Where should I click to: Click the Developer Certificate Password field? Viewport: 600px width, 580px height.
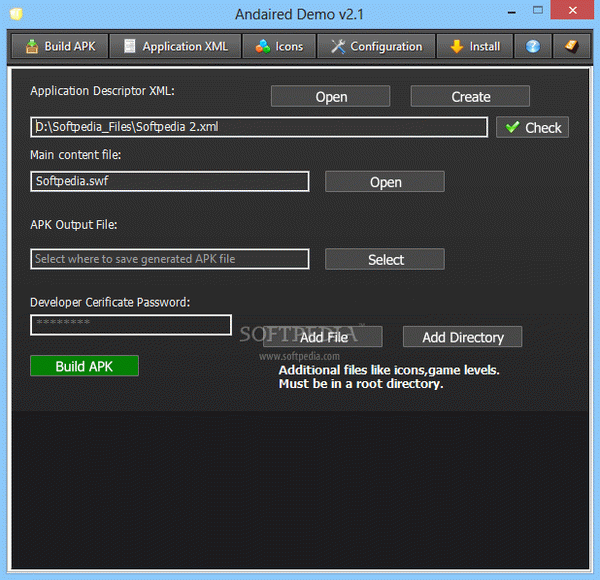131,325
